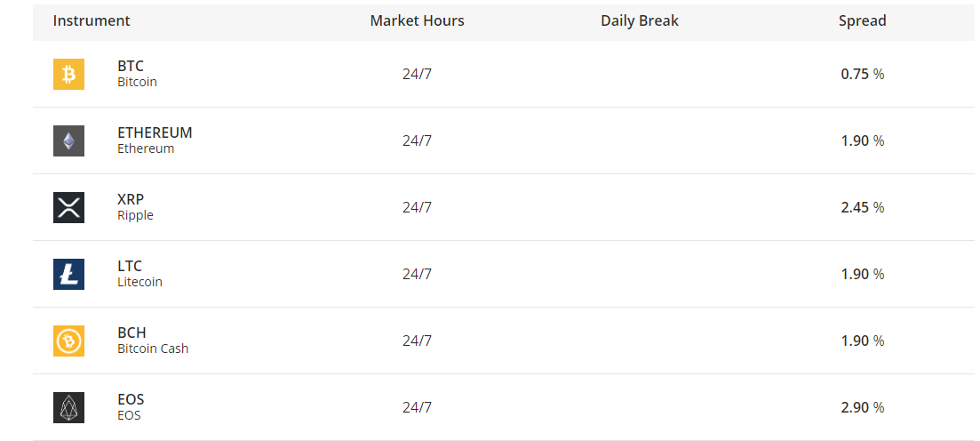The width and height of the screenshot is (980, 441).
Task: Click the Instrument column header
Action: (x=92, y=20)
